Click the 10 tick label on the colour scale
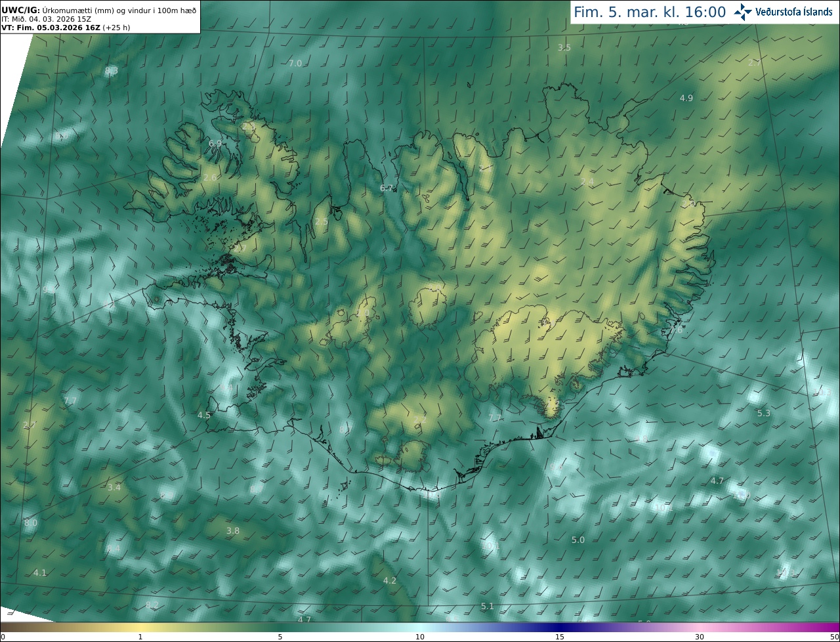 click(x=420, y=637)
